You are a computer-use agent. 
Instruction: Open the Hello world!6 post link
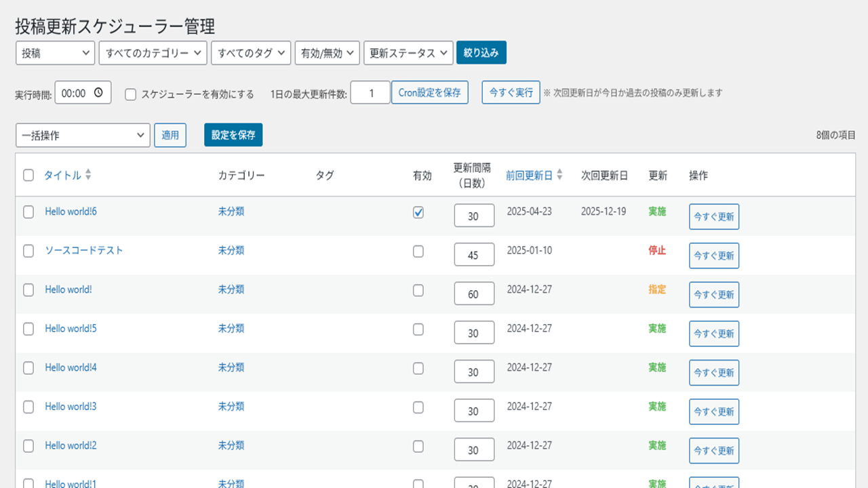(x=71, y=211)
